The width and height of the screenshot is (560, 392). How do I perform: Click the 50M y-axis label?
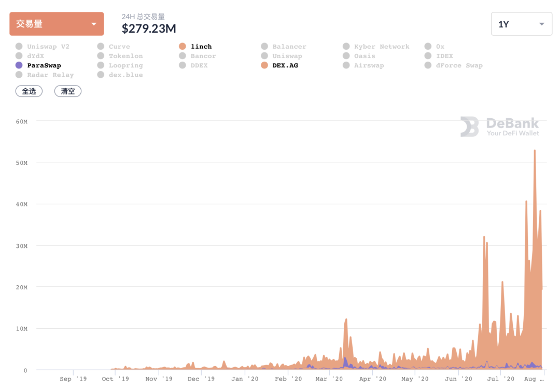(21, 163)
